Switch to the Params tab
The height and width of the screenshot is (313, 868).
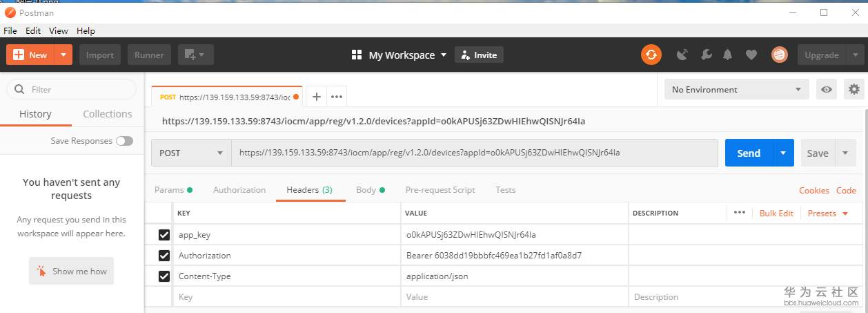(172, 190)
